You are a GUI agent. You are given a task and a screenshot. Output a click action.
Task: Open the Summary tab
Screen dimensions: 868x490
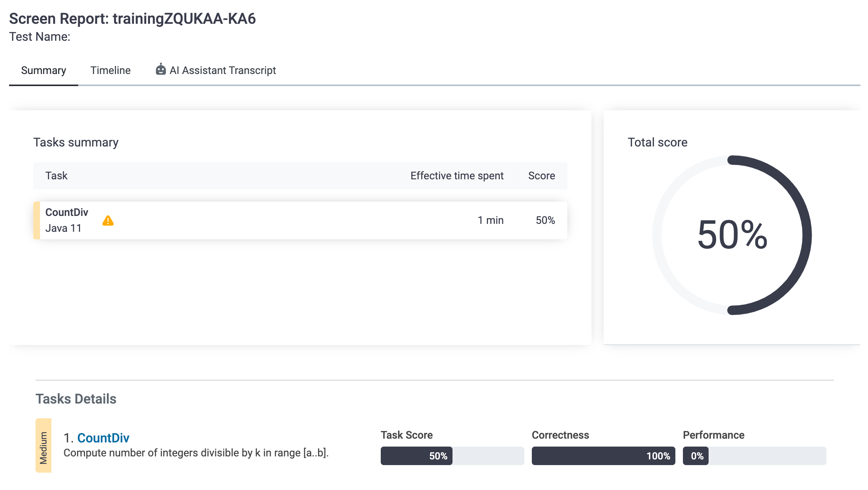coord(43,71)
